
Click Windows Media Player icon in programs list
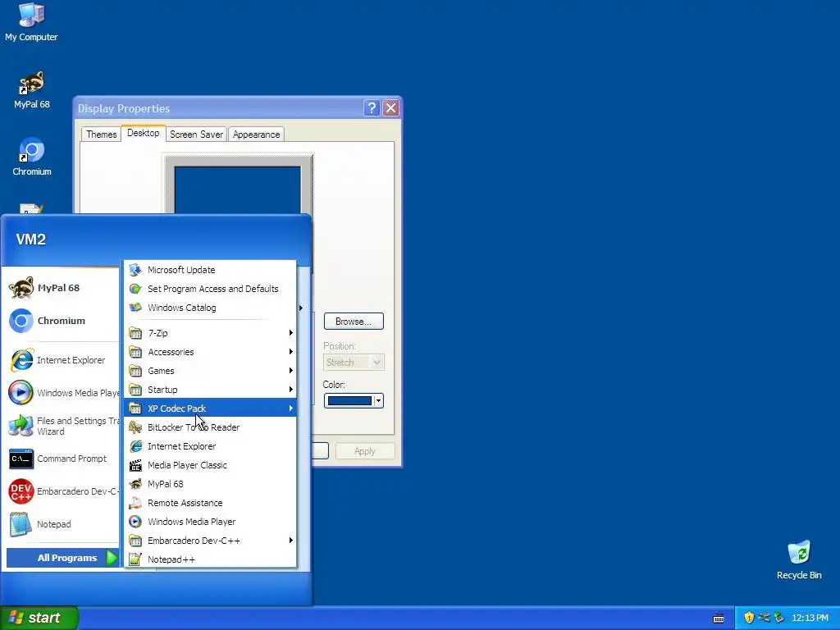135,522
